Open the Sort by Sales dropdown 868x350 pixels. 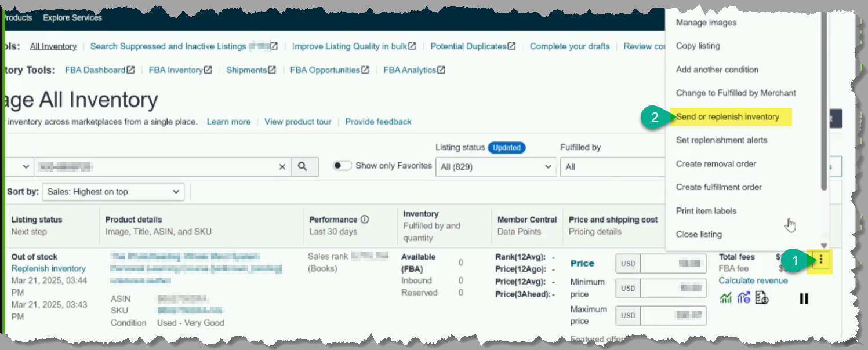113,192
